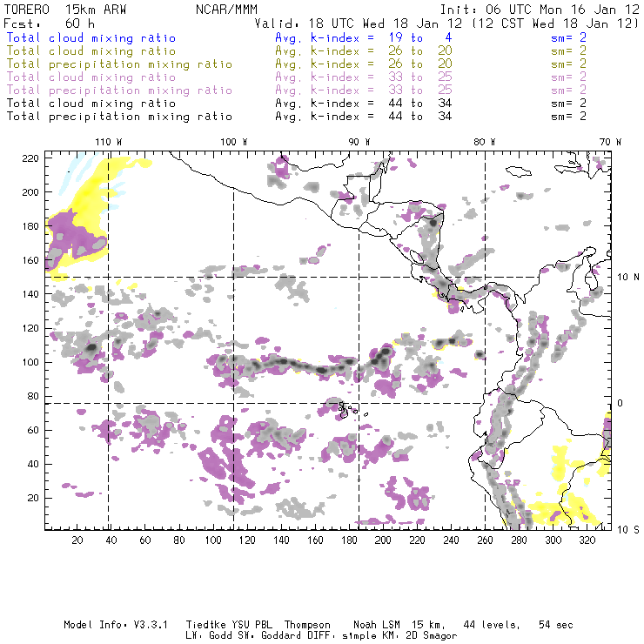Click "sm= 2" in the black precipitation row

pyautogui.click(x=568, y=117)
